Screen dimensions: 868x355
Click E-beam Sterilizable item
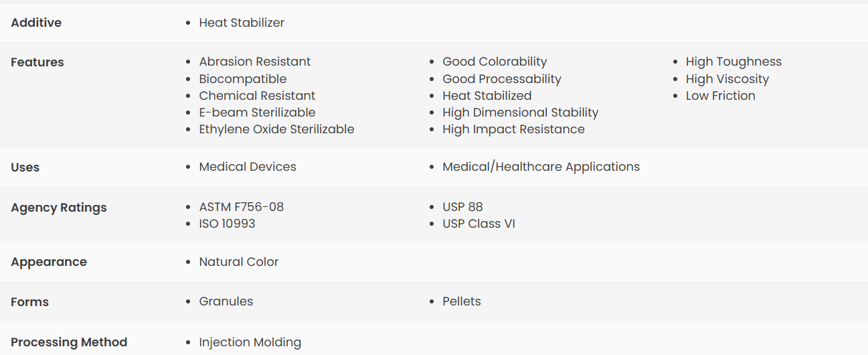pyautogui.click(x=257, y=113)
